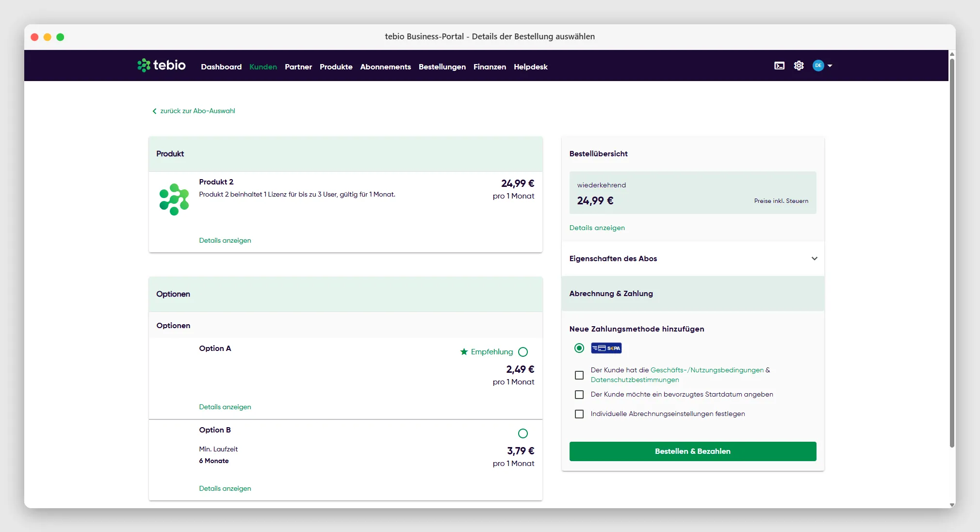This screenshot has height=532, width=980.
Task: Click the vertical page scrollbar
Action: pyautogui.click(x=951, y=252)
